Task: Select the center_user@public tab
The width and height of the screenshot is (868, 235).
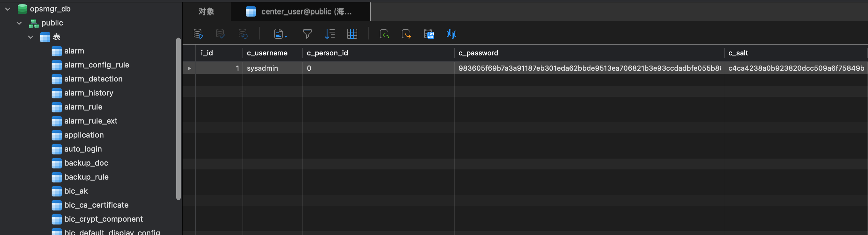Action: click(x=300, y=11)
